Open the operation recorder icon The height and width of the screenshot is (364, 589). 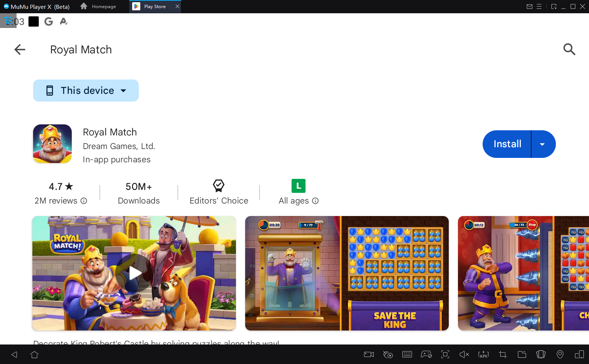pos(388,354)
